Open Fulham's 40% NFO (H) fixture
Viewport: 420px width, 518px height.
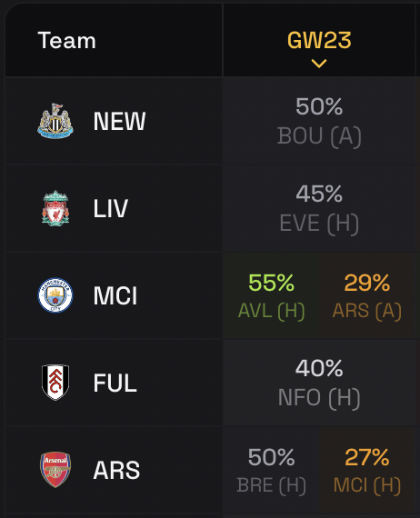point(319,383)
